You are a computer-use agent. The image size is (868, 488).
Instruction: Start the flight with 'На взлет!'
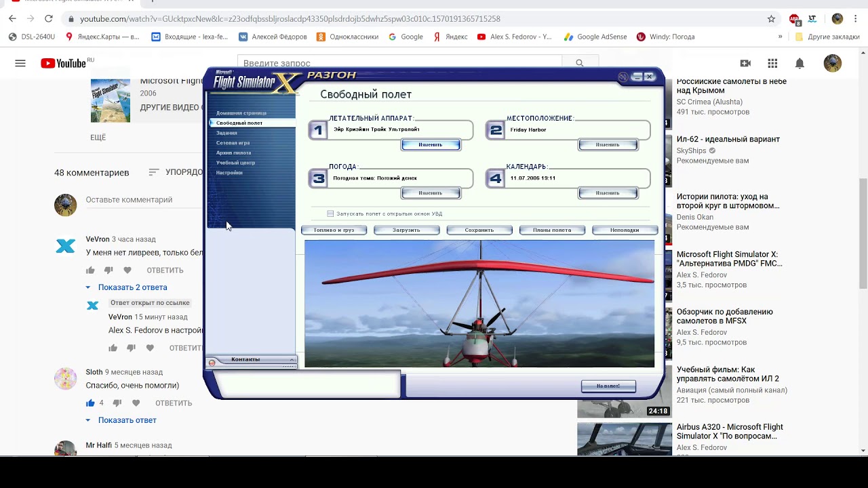tap(608, 386)
